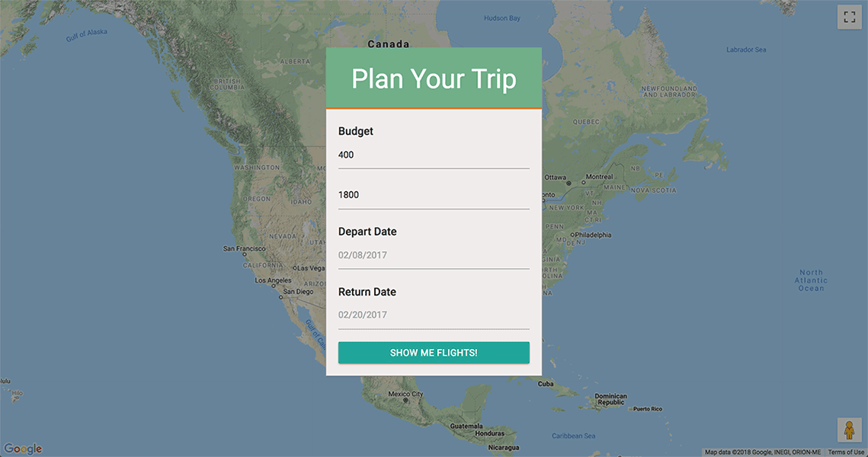The height and width of the screenshot is (457, 868).
Task: Click the Google logo on map
Action: [23, 448]
